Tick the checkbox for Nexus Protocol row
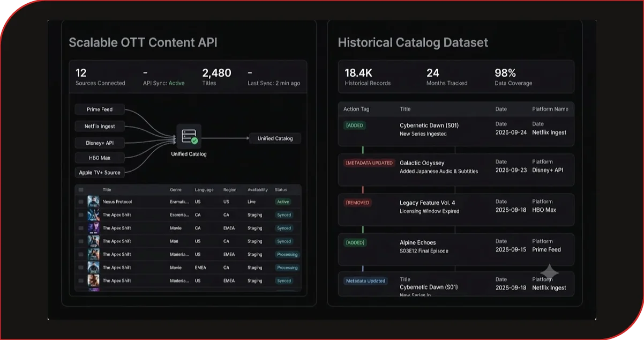This screenshot has width=644, height=340. [x=81, y=202]
